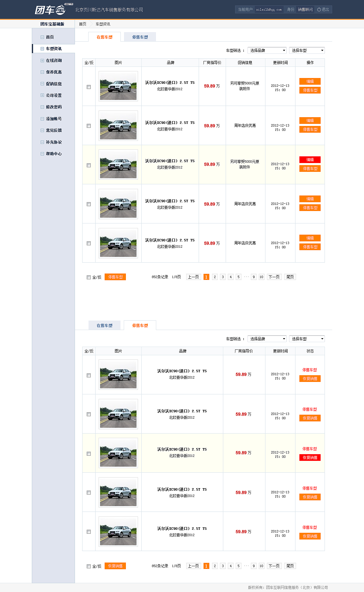Click page 9 in discontinued pagination
The width and height of the screenshot is (364, 592).
pos(254,566)
